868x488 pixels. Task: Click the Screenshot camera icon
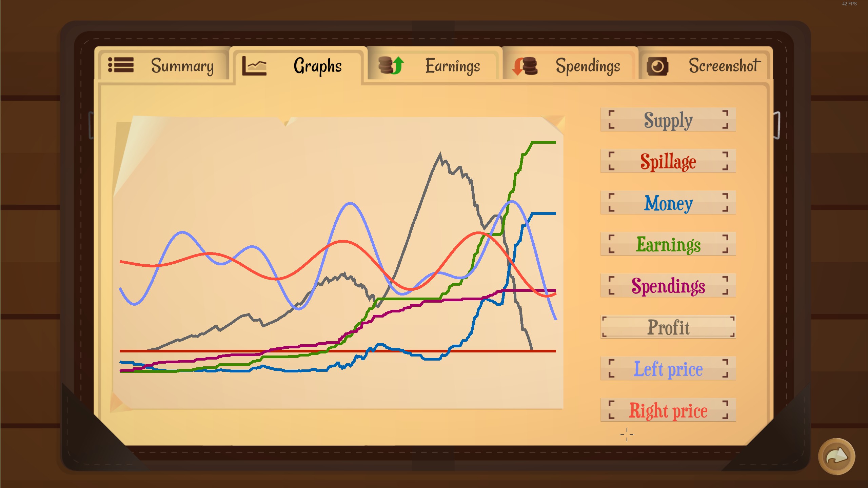pos(657,66)
